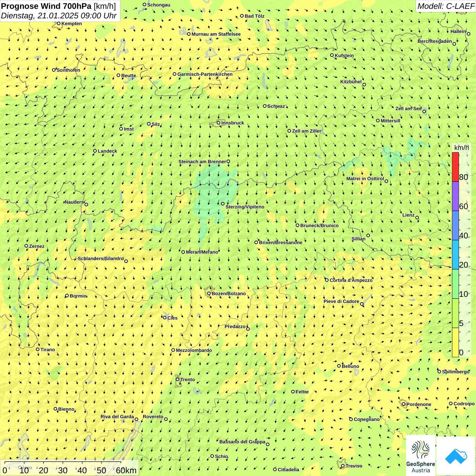
Task: Click the Zell am See label
Action: pyautogui.click(x=408, y=108)
